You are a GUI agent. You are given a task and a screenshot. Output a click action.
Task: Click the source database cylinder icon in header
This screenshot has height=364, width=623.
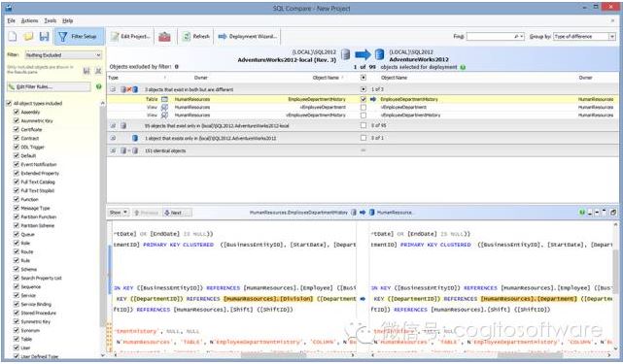346,54
